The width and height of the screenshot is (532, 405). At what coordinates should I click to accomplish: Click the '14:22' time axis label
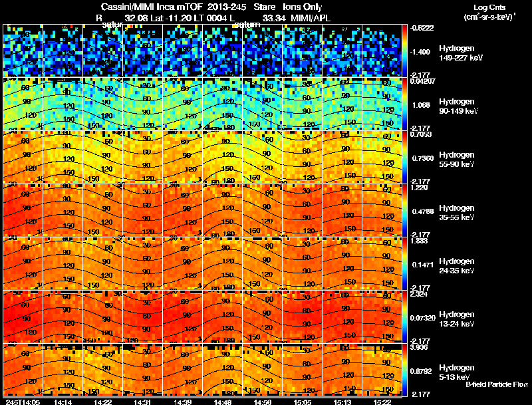coord(102,402)
